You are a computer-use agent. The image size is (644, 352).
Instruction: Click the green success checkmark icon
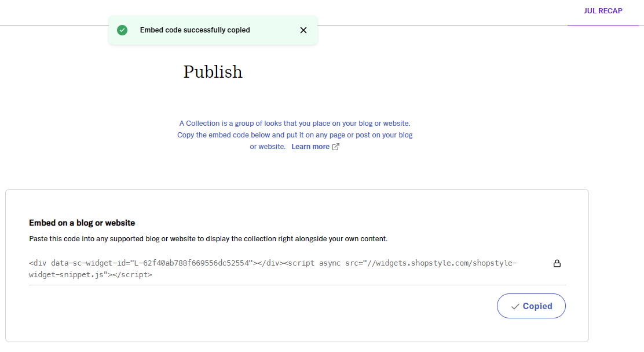(x=122, y=30)
